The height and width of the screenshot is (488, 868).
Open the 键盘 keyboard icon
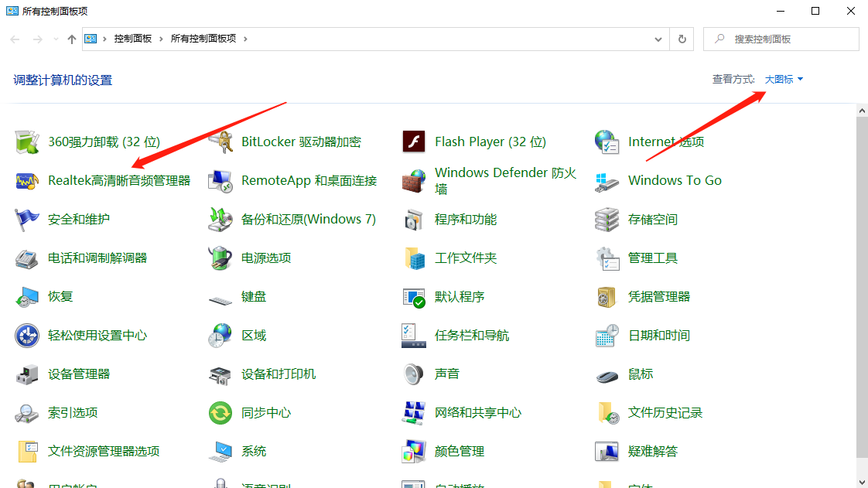220,300
